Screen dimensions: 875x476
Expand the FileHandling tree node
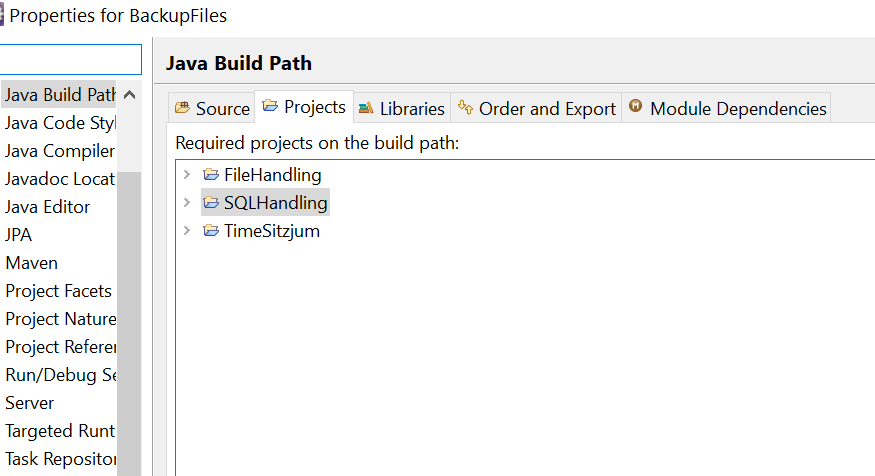pyautogui.click(x=186, y=175)
